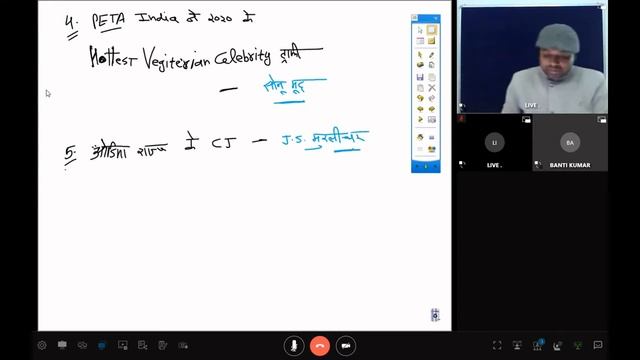Click the handwritten 'PETA' text on whiteboard

click(x=108, y=21)
